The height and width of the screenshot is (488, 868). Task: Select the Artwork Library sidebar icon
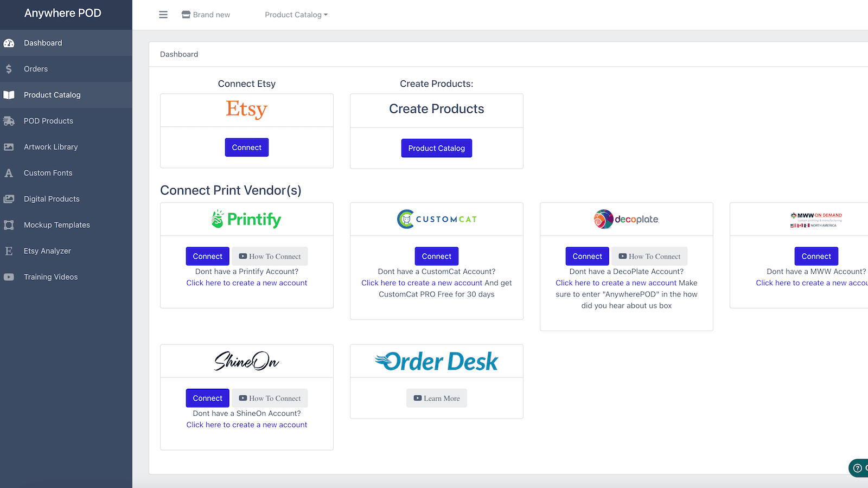pyautogui.click(x=9, y=146)
